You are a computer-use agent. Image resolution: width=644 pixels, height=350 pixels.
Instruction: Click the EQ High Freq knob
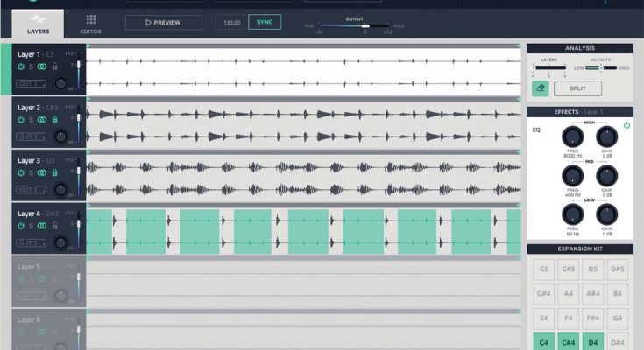[x=571, y=136]
